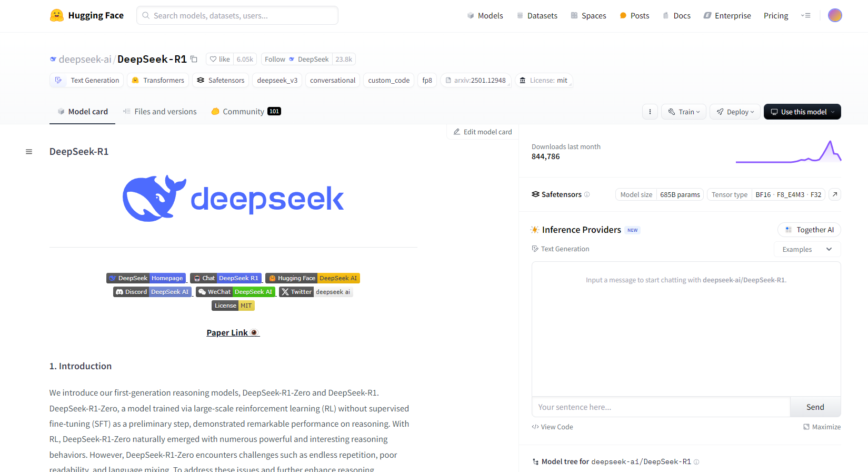Viewport: 868px width, 472px height.
Task: Open the Use this model dropdown
Action: click(802, 112)
